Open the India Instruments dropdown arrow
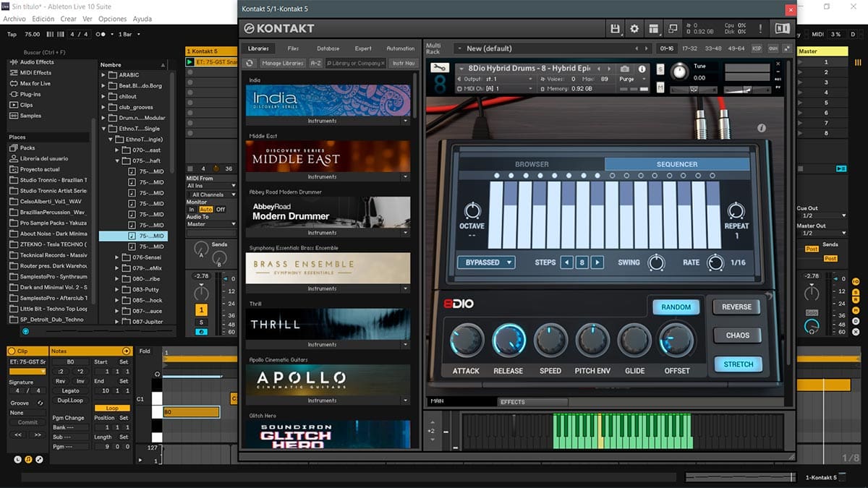The height and width of the screenshot is (488, 868). pos(405,121)
